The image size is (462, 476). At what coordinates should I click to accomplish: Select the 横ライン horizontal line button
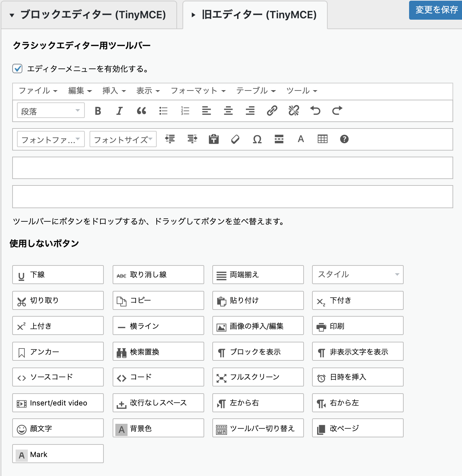coord(158,325)
